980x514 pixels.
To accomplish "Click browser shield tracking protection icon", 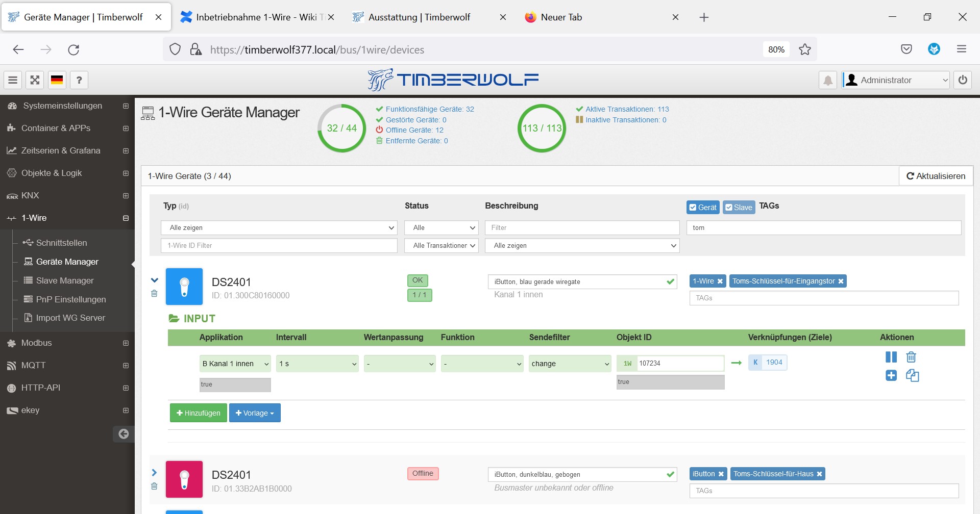I will pyautogui.click(x=175, y=49).
